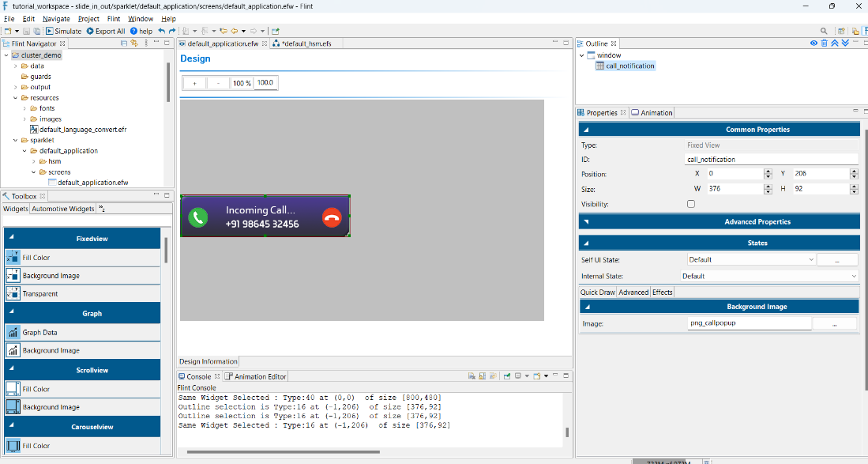Click browse button next to Image field
The height and width of the screenshot is (464, 868).
tap(834, 323)
